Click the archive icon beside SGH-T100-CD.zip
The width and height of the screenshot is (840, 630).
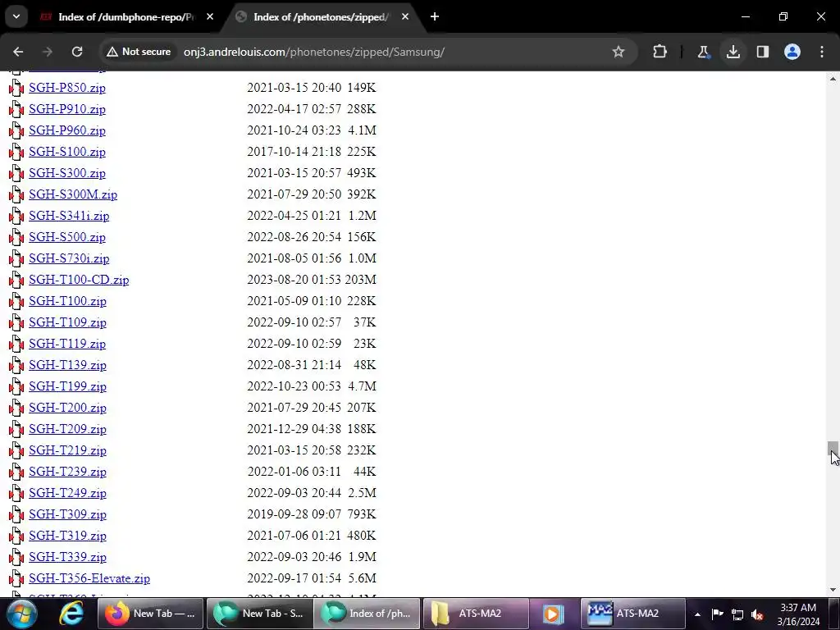point(16,281)
